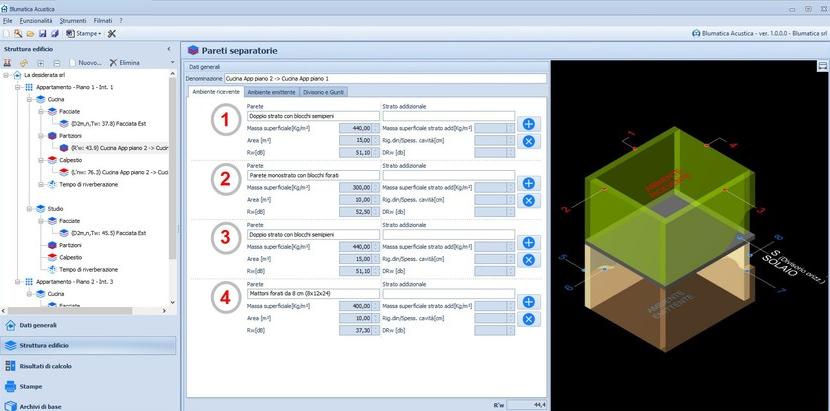
Task: Click the magnifier search icon in toolbar
Action: 18,33
